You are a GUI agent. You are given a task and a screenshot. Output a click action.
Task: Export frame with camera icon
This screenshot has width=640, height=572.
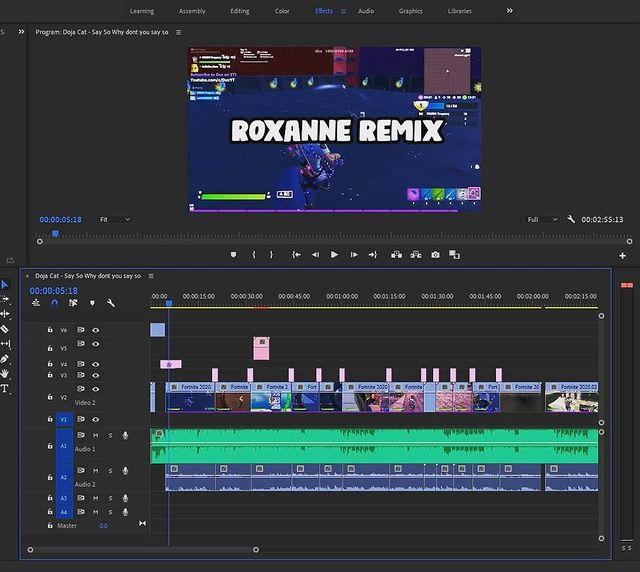[436, 255]
